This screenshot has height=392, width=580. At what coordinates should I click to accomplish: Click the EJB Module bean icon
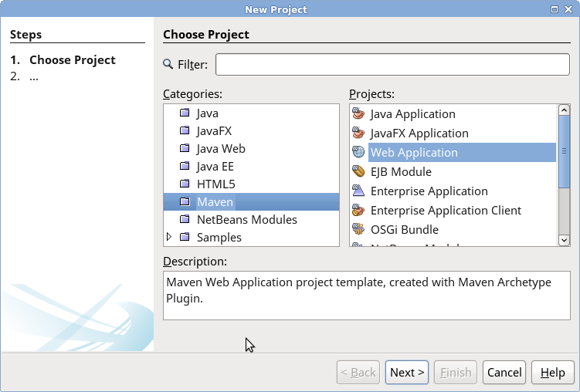click(358, 172)
